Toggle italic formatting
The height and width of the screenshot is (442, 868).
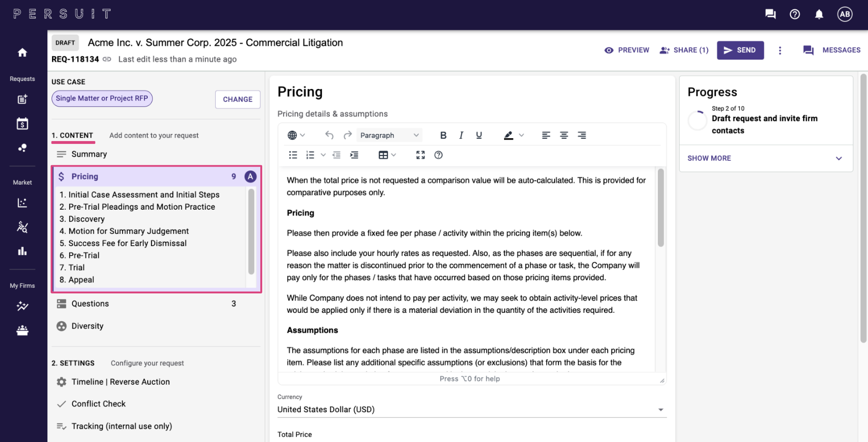pyautogui.click(x=461, y=135)
